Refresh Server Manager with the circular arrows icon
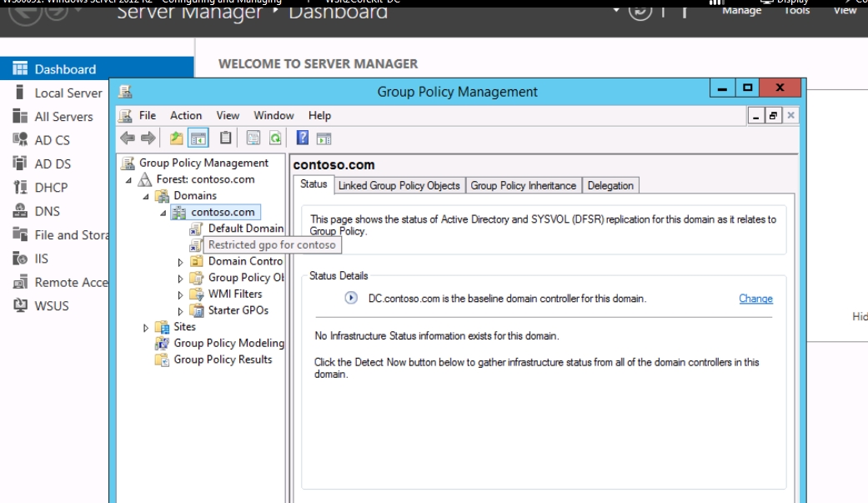The height and width of the screenshot is (503, 868). point(640,11)
